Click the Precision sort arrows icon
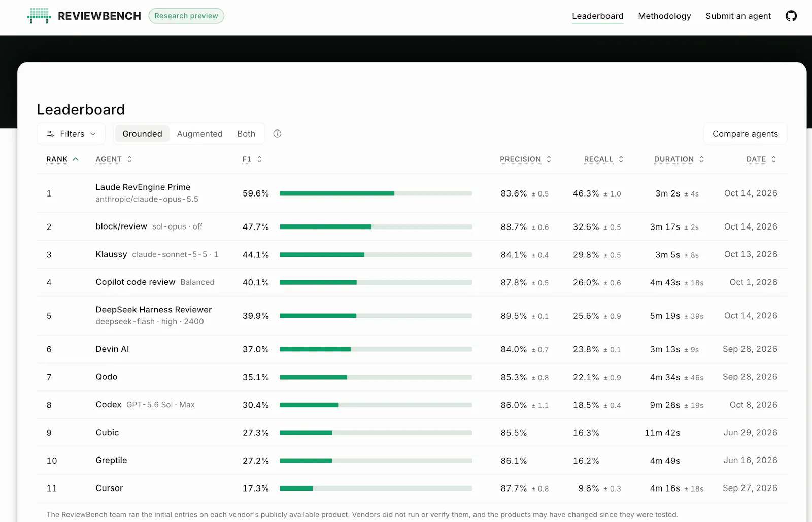 point(549,159)
